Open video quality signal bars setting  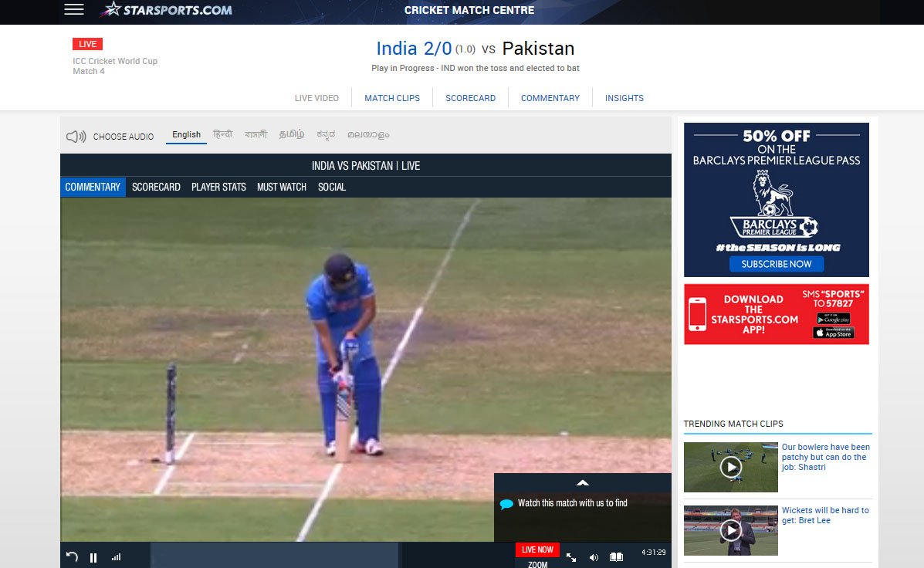pos(116,556)
